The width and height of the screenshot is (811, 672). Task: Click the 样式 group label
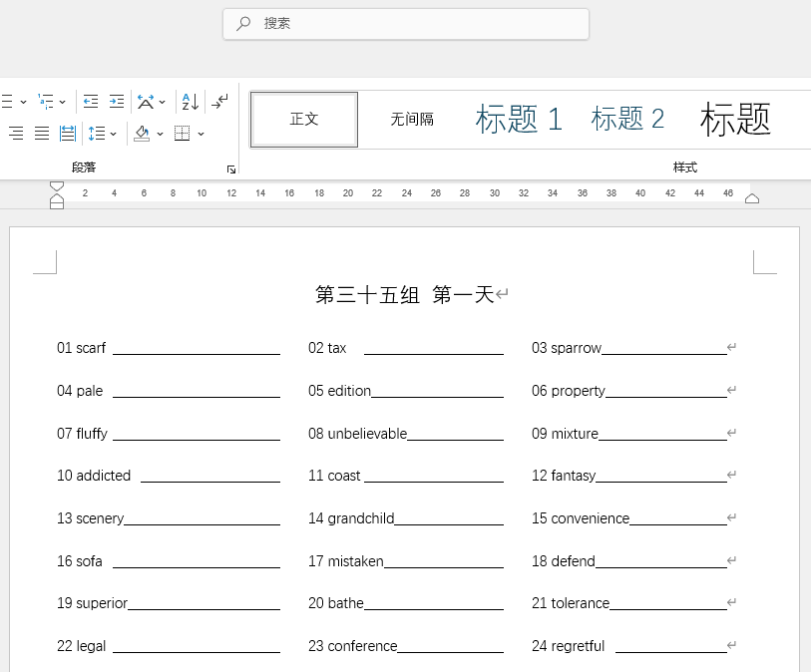684,168
